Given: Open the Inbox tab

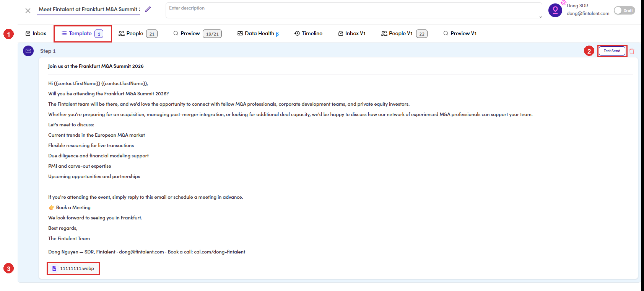Looking at the screenshot, I should [x=36, y=34].
